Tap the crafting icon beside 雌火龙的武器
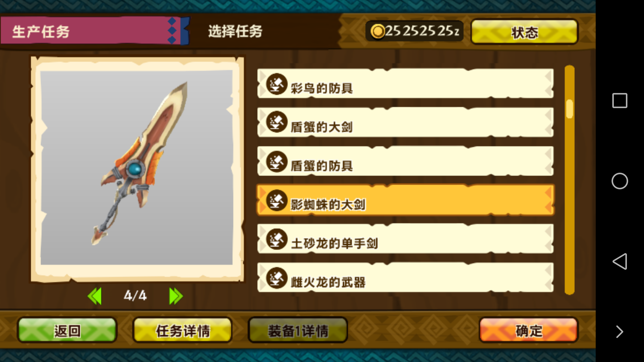Screen dimensions: 644x362 [x=277, y=278]
